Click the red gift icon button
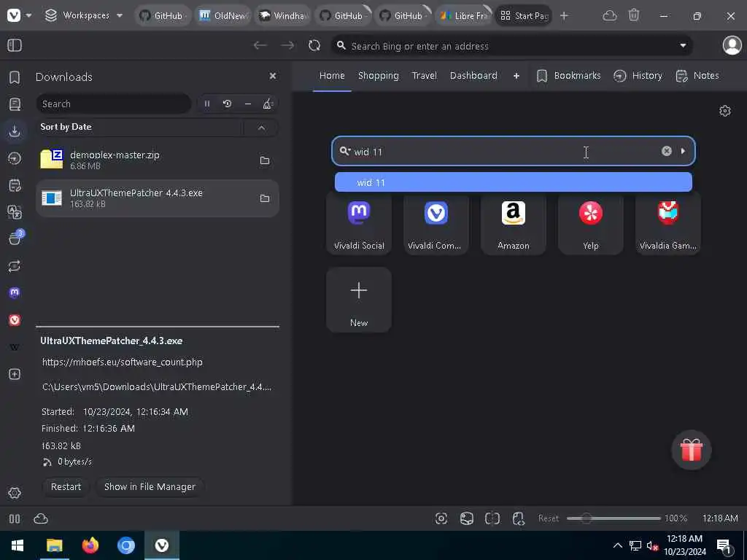This screenshot has width=747, height=560. coord(691,449)
